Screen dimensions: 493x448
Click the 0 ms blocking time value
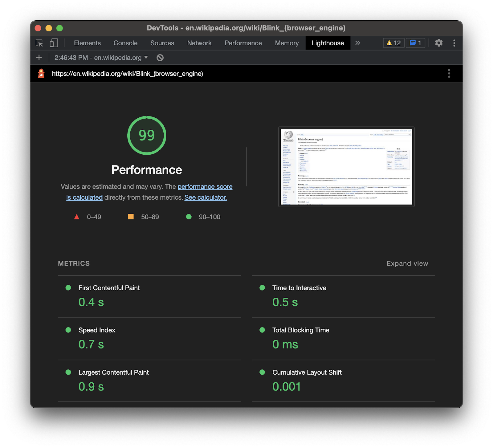click(285, 344)
